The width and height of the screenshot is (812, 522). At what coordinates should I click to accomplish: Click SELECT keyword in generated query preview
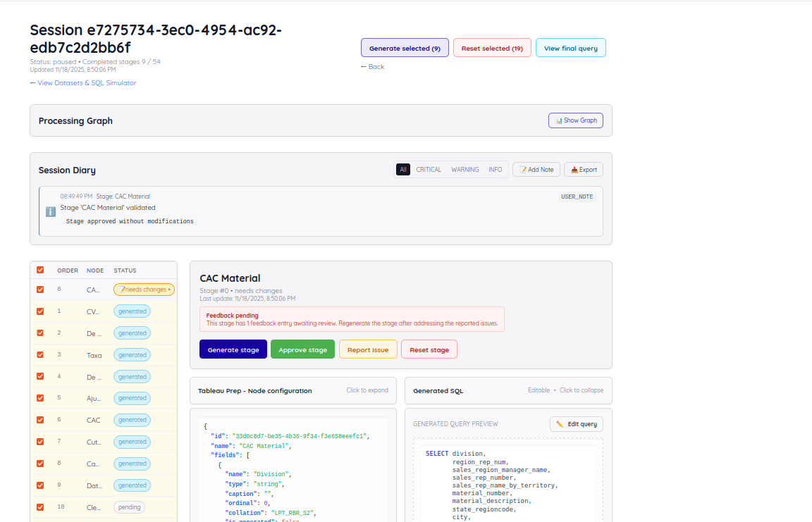coord(437,454)
